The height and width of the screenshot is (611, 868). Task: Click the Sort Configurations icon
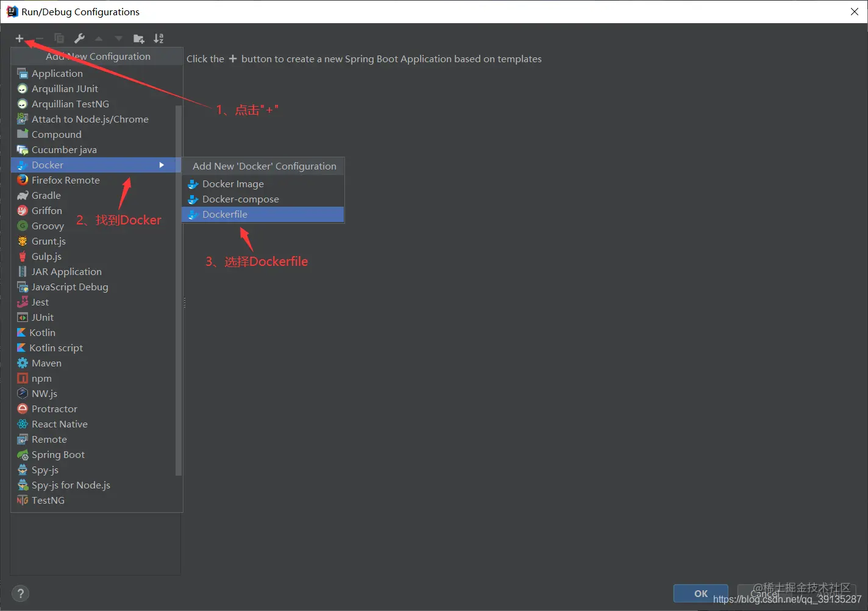(x=158, y=38)
